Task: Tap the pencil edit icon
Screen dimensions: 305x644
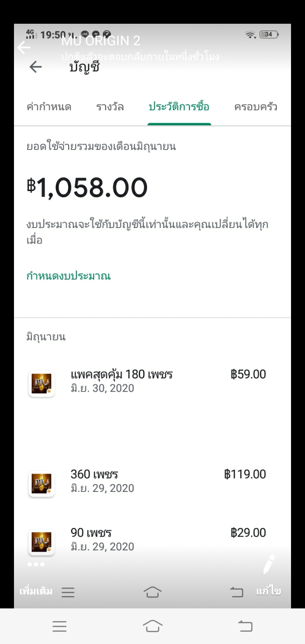Action: pos(269,564)
